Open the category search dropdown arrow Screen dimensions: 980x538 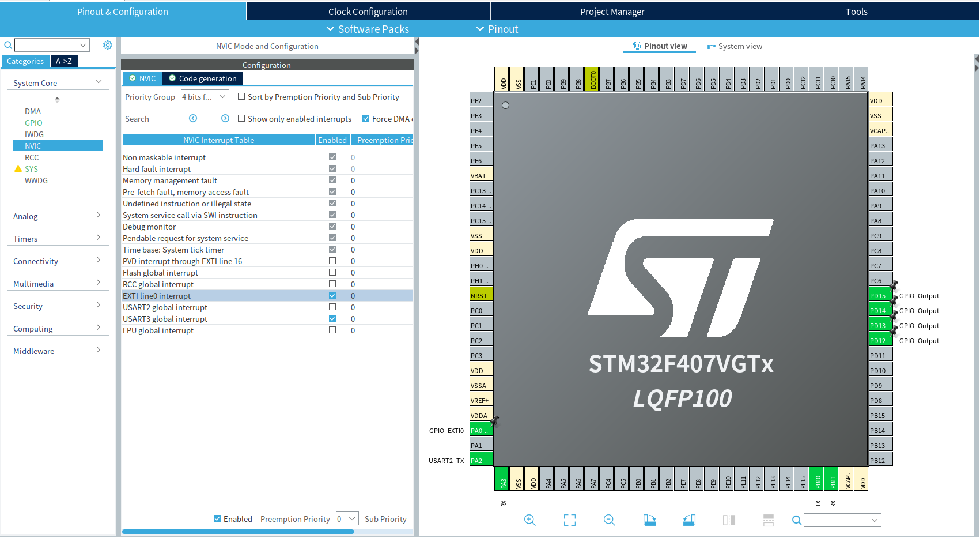click(84, 45)
